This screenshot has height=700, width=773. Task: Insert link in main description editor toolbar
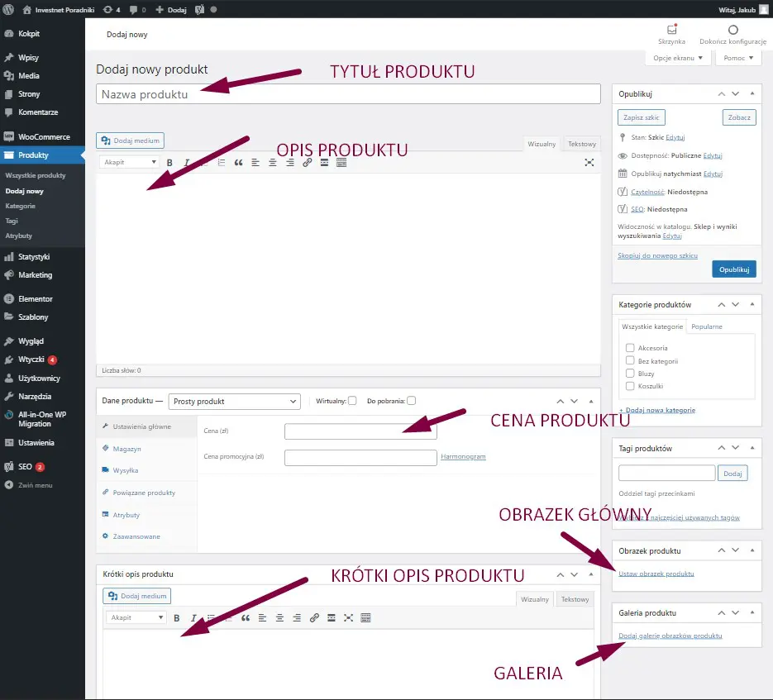click(307, 163)
